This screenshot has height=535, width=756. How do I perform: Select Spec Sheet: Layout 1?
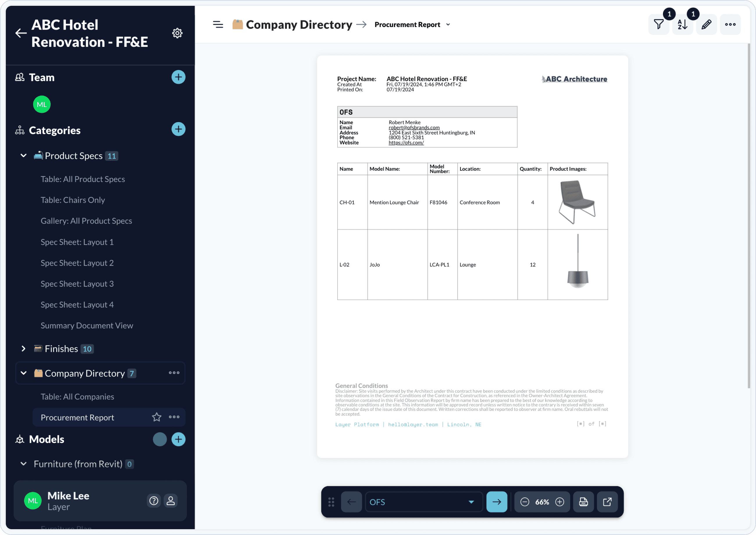(77, 242)
